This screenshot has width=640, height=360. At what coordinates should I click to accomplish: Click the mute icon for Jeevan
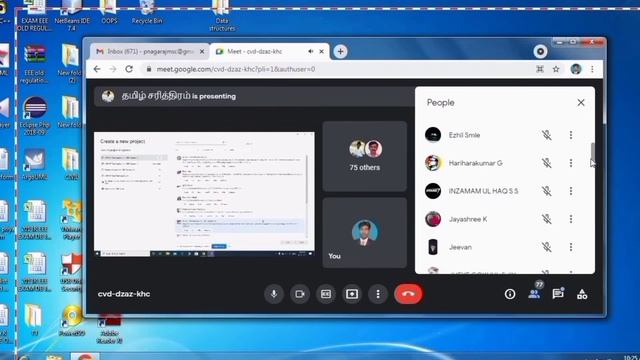coord(547,247)
